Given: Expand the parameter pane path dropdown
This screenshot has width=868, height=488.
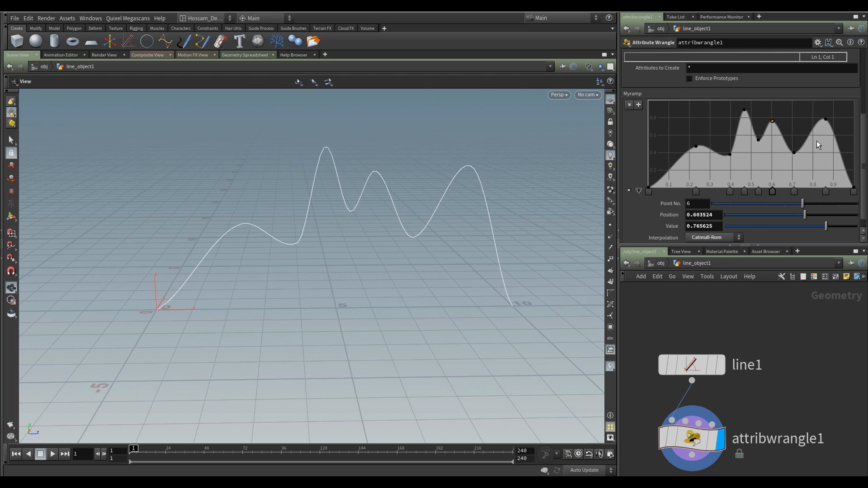Looking at the screenshot, I should pos(838,29).
